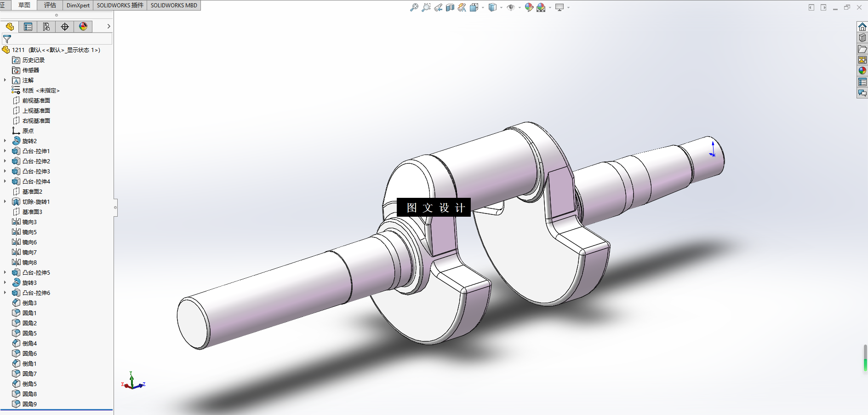Viewport: 868px width, 415px height.
Task: Select the 凸台-拉伸2 feature
Action: pyautogui.click(x=31, y=161)
